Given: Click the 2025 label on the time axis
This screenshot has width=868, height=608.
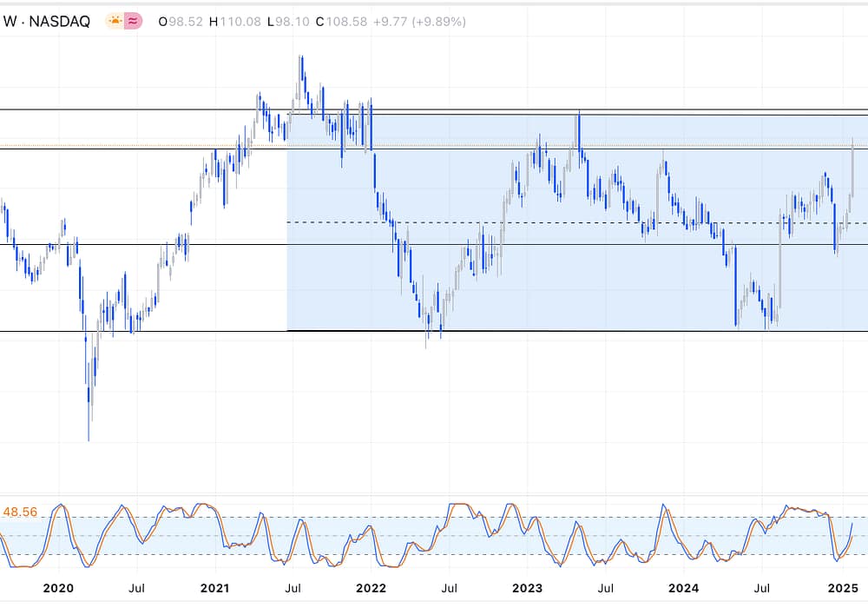Looking at the screenshot, I should tap(840, 588).
